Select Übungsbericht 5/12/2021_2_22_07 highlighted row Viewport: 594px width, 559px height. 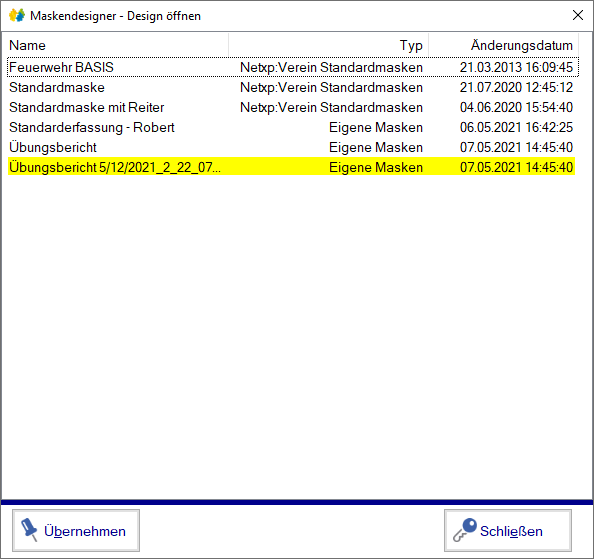pos(291,167)
